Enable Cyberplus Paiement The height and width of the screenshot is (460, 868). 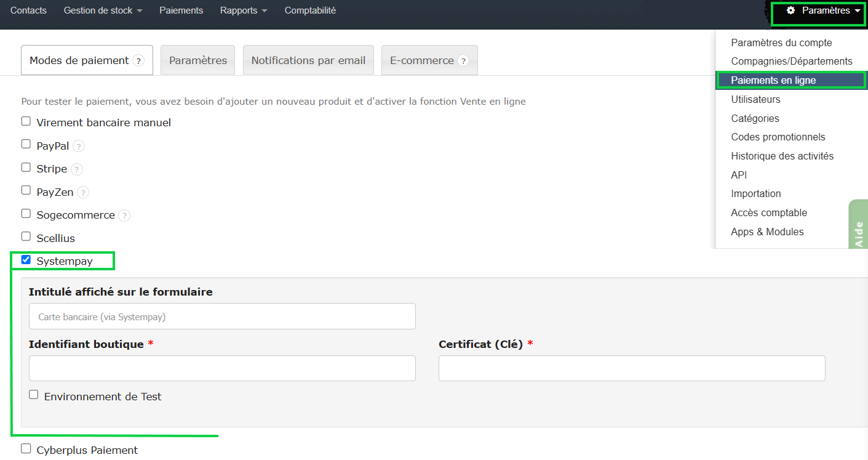[x=26, y=448]
